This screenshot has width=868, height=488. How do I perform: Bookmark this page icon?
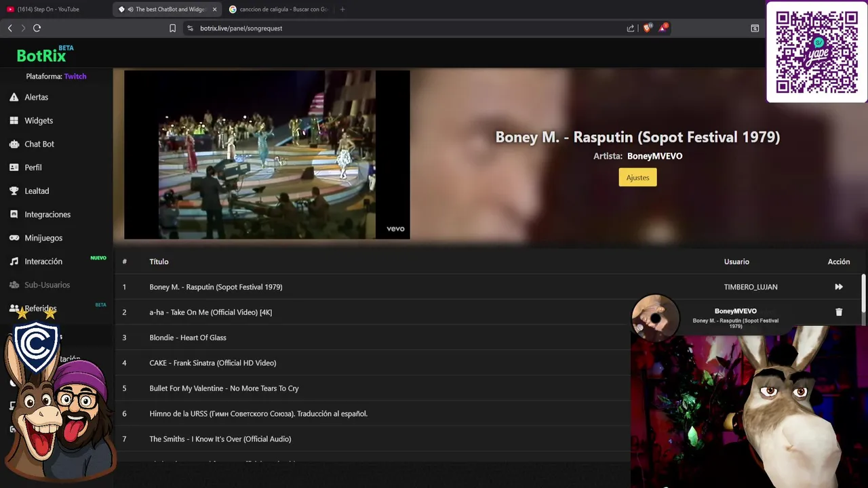pyautogui.click(x=173, y=28)
